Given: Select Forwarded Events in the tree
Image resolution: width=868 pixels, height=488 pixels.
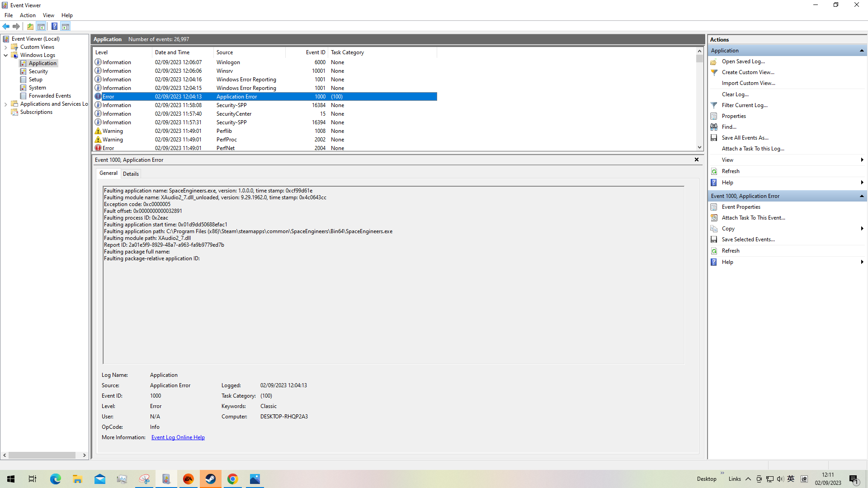Looking at the screenshot, I should pos(50,96).
